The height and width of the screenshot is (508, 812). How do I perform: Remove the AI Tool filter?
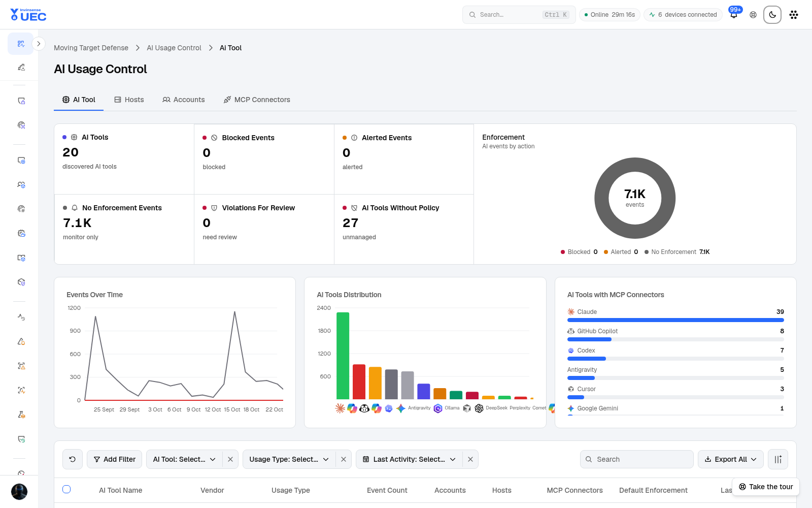tap(230, 459)
